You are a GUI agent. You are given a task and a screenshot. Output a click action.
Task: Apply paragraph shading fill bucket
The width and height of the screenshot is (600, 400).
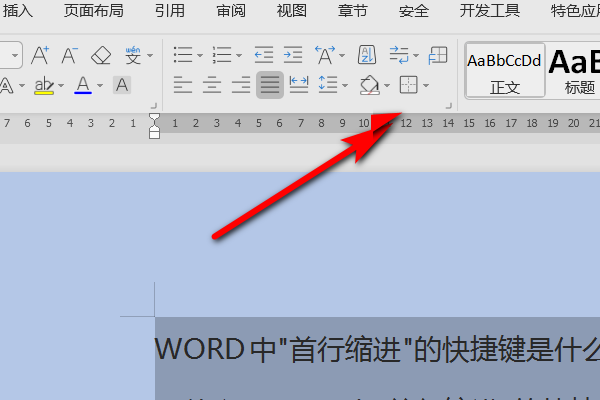pyautogui.click(x=370, y=85)
